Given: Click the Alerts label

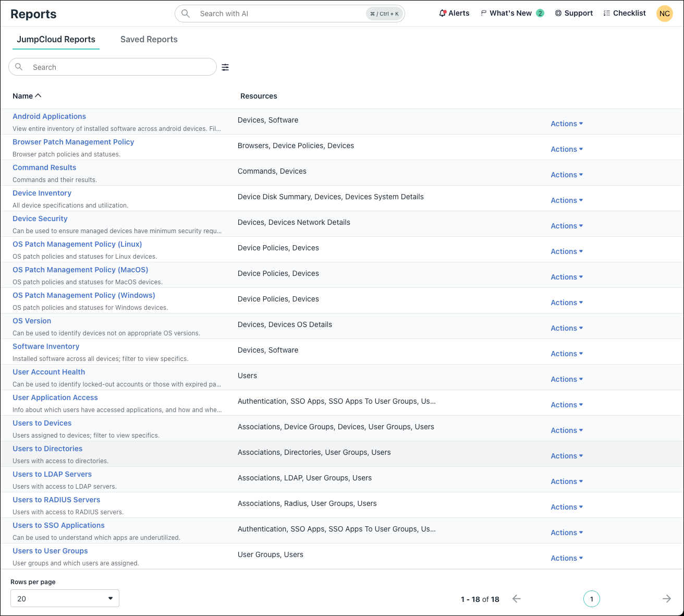Looking at the screenshot, I should (459, 13).
